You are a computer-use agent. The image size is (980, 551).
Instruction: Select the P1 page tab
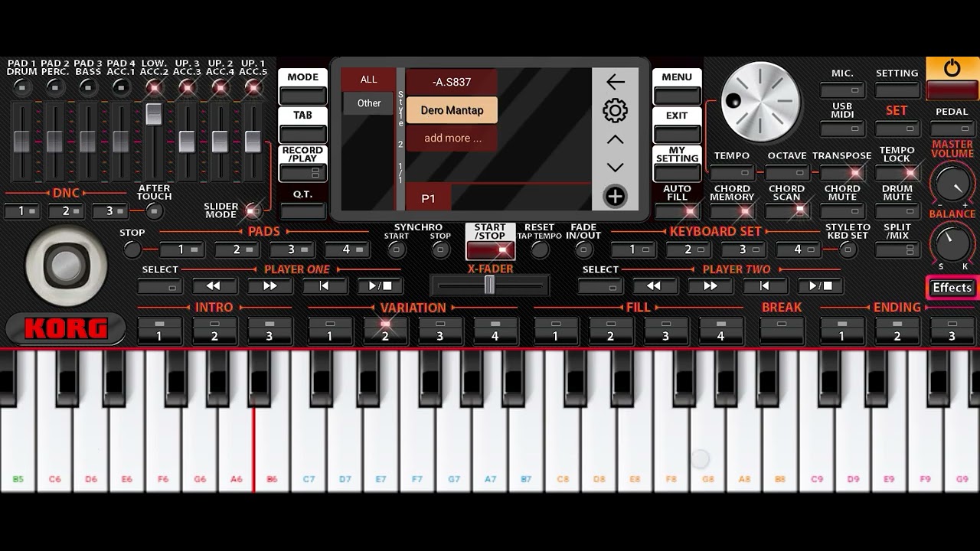tap(429, 198)
